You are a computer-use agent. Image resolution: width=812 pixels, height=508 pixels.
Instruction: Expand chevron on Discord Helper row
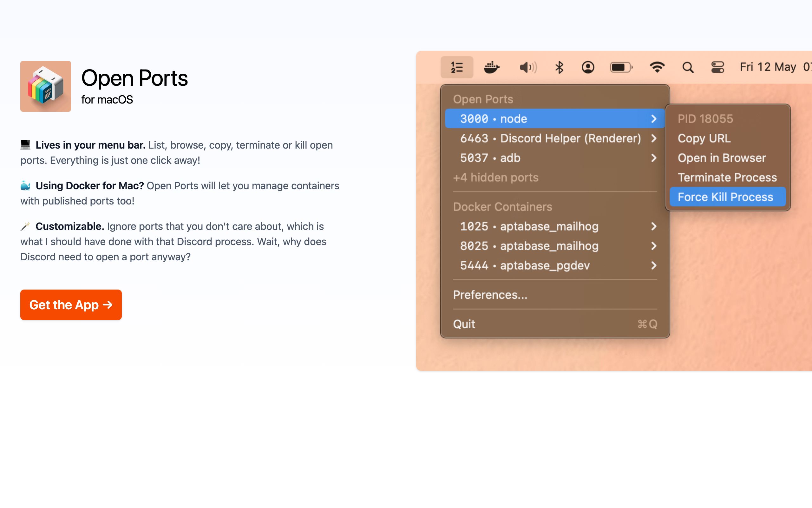point(654,138)
